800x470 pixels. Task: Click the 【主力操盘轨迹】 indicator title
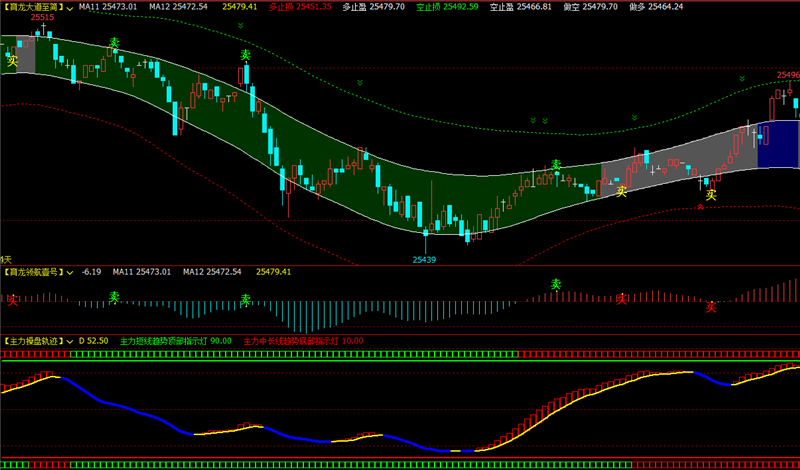point(33,340)
